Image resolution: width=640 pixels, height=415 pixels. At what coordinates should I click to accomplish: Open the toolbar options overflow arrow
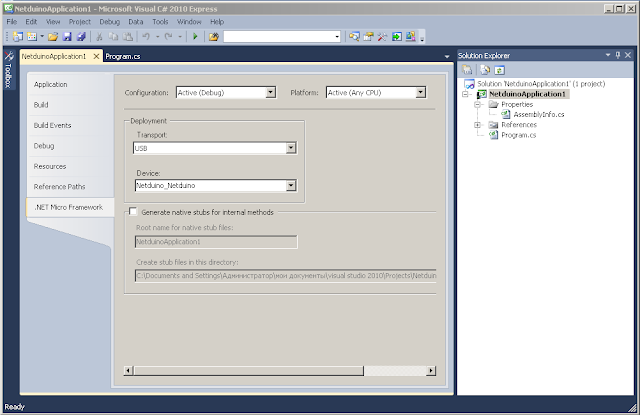tap(422, 38)
